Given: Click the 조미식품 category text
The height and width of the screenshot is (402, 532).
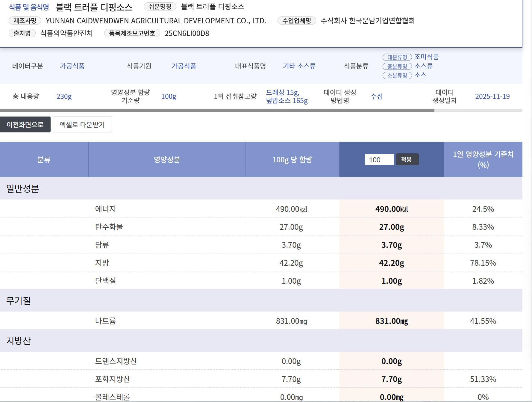Looking at the screenshot, I should coord(427,57).
